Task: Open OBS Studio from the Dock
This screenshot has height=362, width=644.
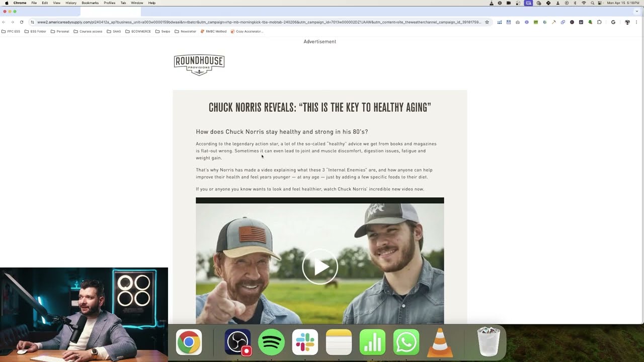Action: click(x=237, y=342)
